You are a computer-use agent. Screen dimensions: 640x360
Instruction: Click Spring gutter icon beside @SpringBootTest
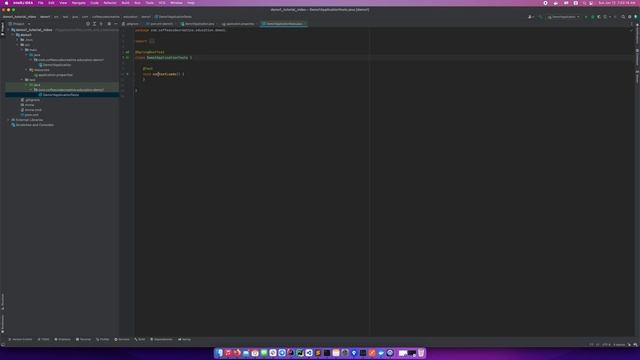pyautogui.click(x=127, y=52)
